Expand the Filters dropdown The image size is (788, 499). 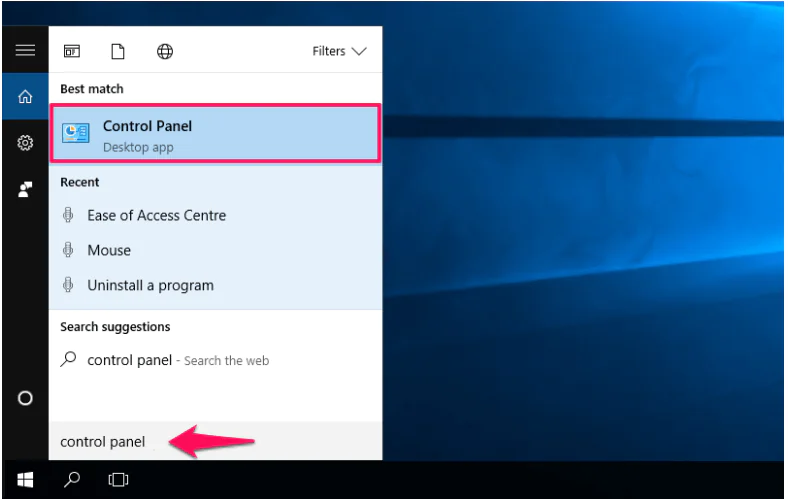(x=339, y=51)
